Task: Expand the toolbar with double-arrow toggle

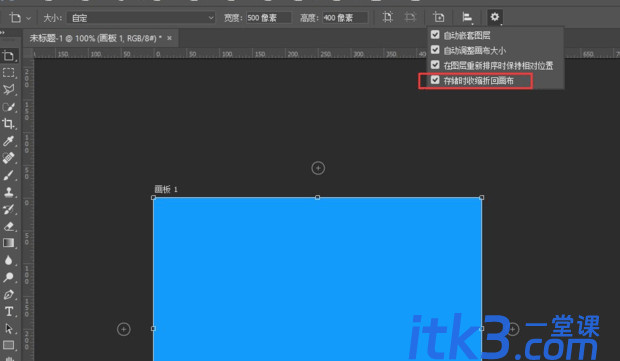Action: pos(3,33)
